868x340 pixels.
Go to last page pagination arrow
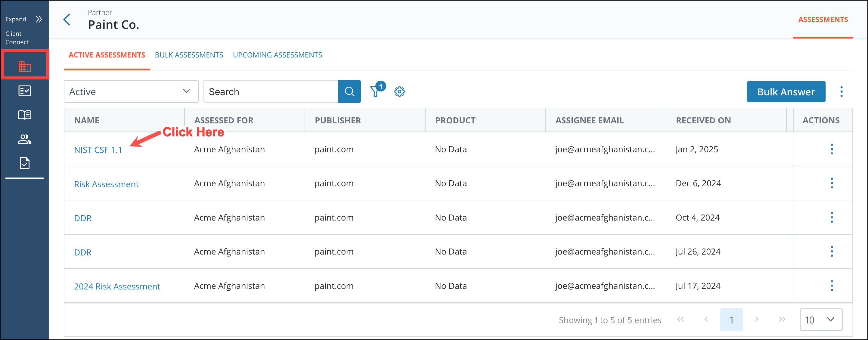click(x=782, y=320)
